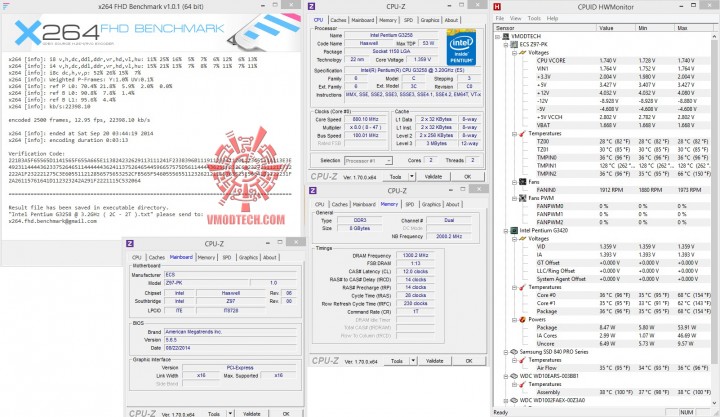Switch to Caches tab in top CPU-Z window
This screenshot has height=417, width=720.
point(338,20)
